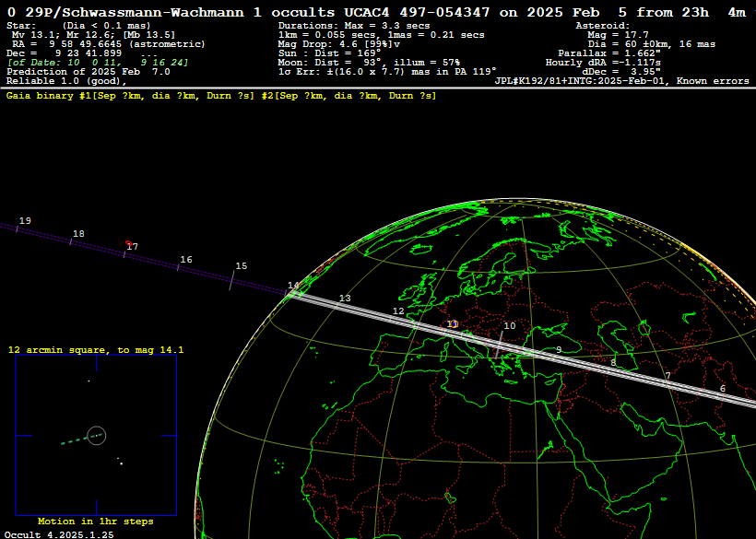Click the yellow 'Gaia binary #1' line
Image resolution: width=756 pixels, height=539 pixels.
tap(221, 96)
